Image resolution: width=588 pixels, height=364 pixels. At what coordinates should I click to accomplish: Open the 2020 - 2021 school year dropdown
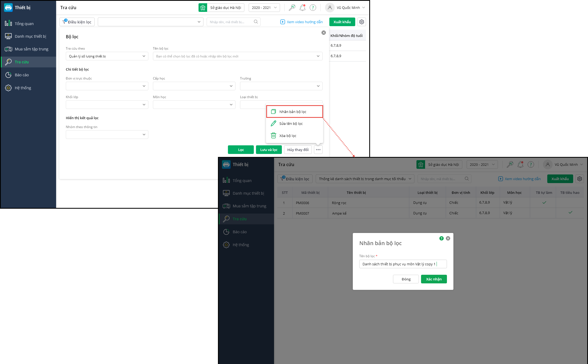point(264,8)
